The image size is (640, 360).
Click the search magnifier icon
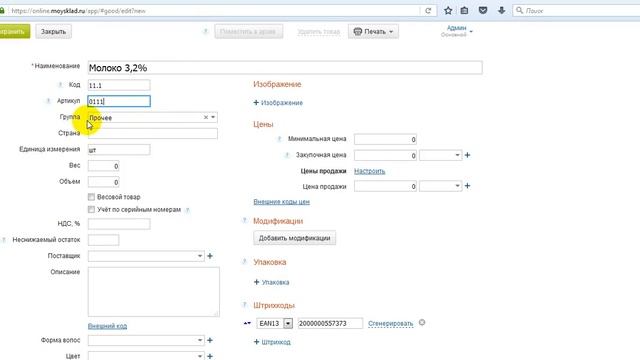(519, 11)
